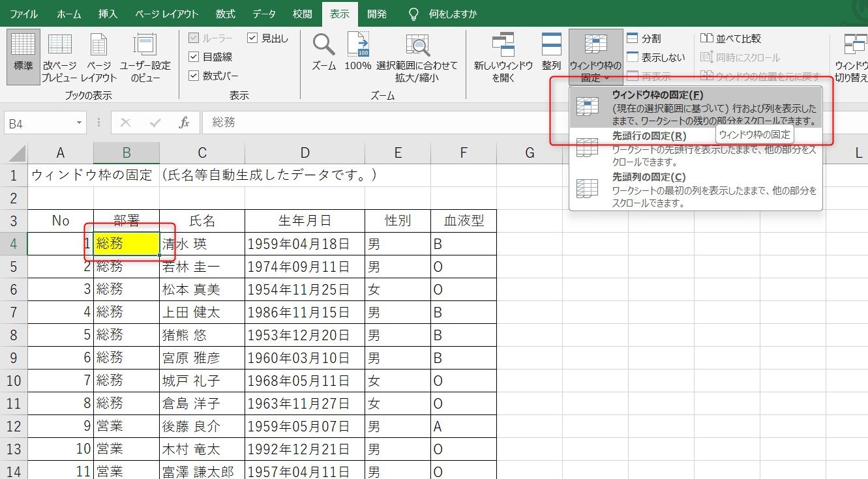Open the 校閲 tab
Screen dimensions: 868x479
point(303,14)
